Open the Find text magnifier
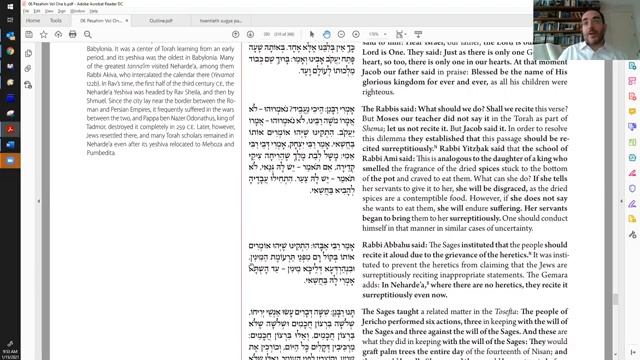This screenshot has height=360, width=640. pos(88,35)
